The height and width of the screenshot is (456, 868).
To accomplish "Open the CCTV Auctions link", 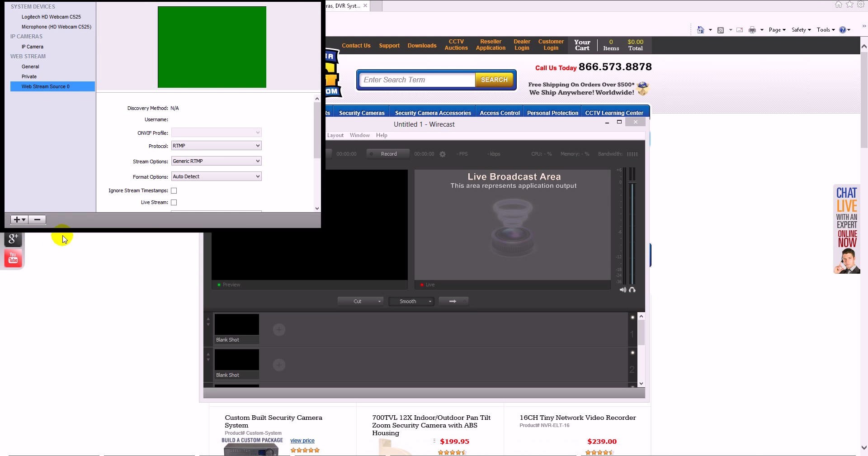I will click(x=456, y=45).
